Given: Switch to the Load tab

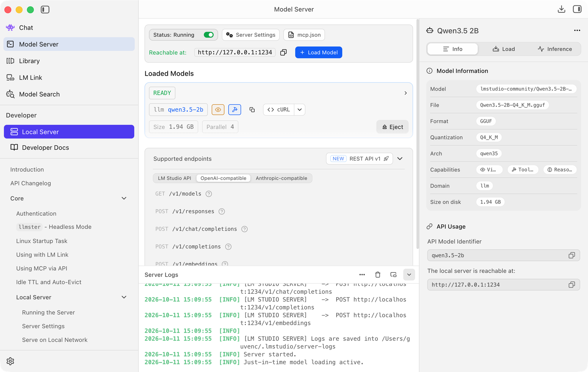Looking at the screenshot, I should [503, 49].
